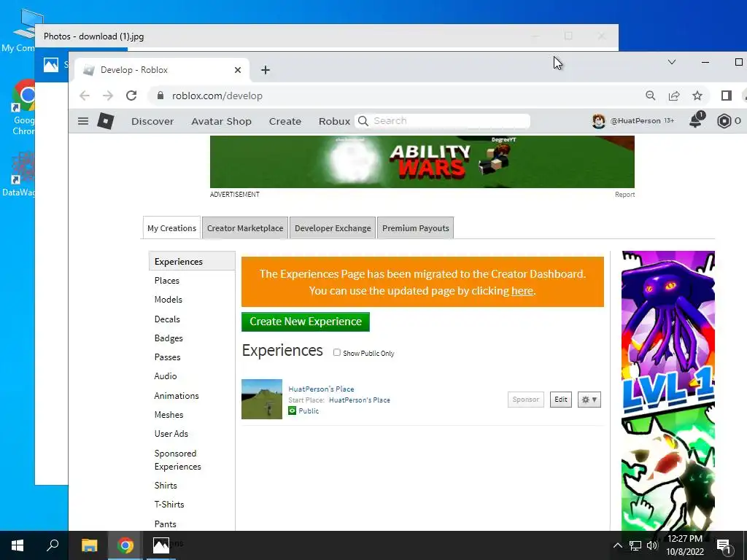Click the Roblox logo home icon
The width and height of the screenshot is (747, 560).
105,121
